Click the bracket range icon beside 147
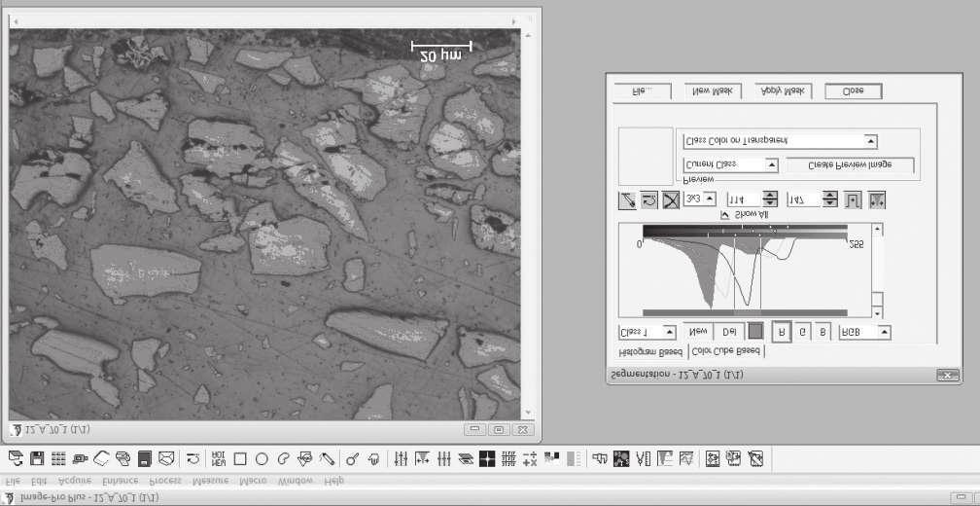Screen dimensions: 980x506 (853, 200)
